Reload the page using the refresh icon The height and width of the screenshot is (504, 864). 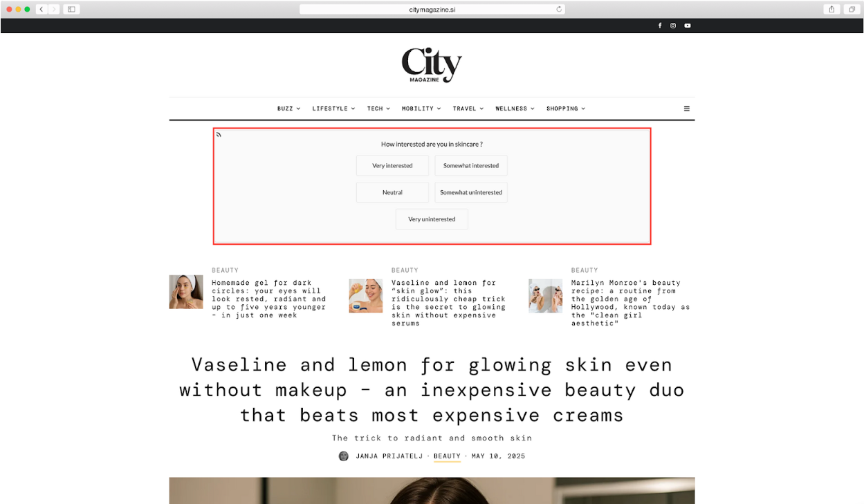pyautogui.click(x=559, y=9)
